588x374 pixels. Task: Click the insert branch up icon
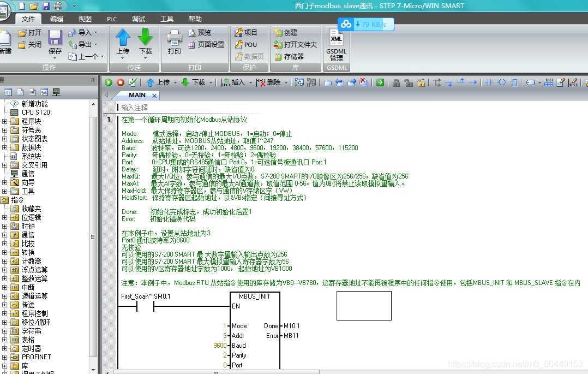(461, 81)
